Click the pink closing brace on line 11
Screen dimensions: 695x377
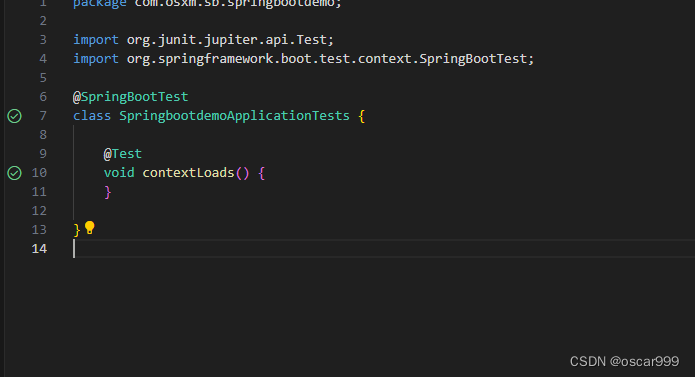coord(107,192)
